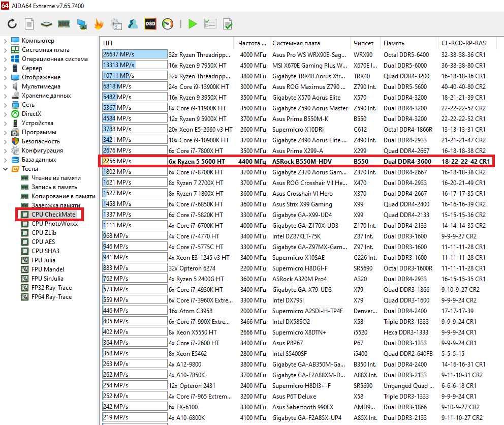
Task: Open the network monitor computers icon
Action: pyautogui.click(x=82, y=24)
